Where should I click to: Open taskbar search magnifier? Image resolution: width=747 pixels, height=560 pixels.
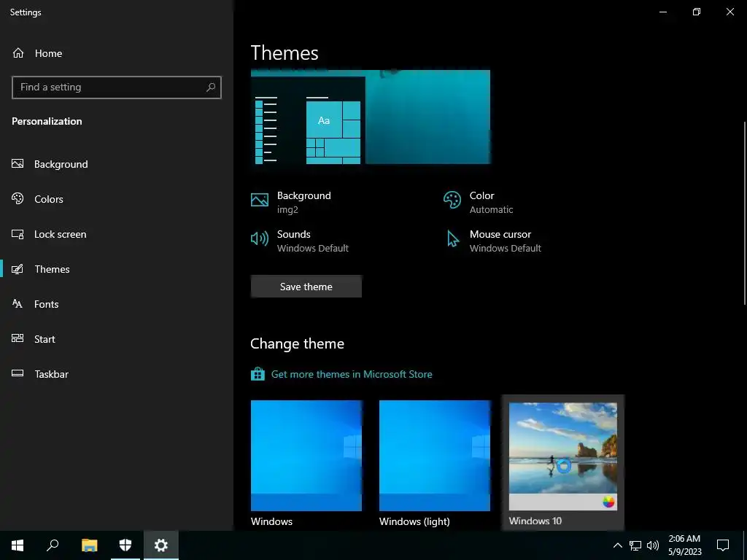pyautogui.click(x=53, y=545)
